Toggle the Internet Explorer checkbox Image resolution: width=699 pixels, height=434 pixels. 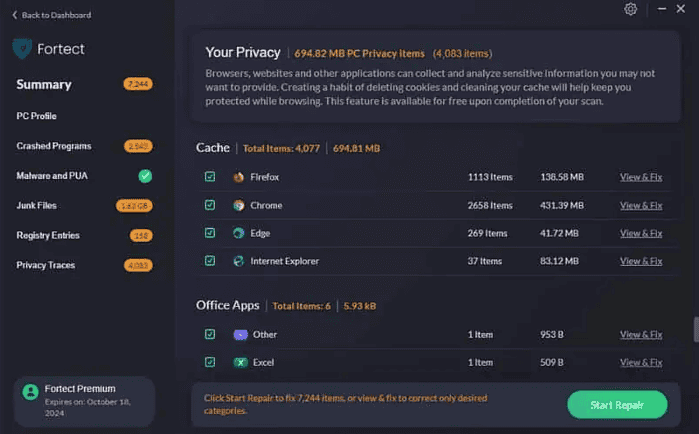(210, 261)
